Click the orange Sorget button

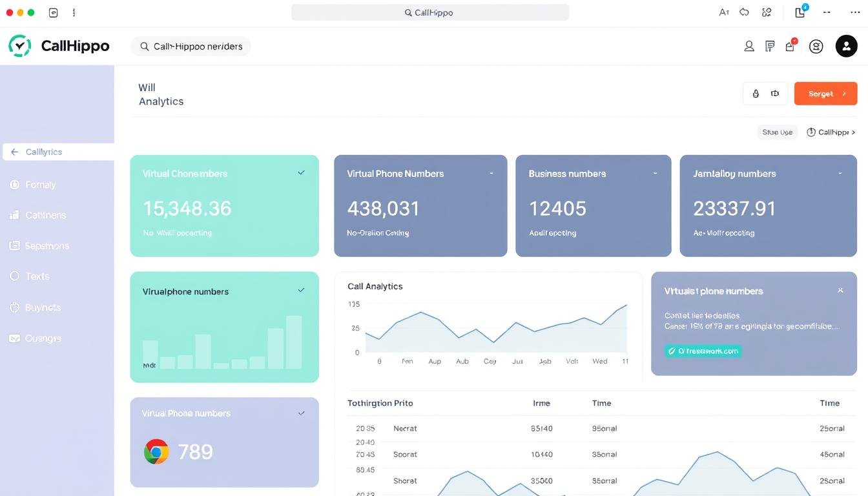(x=825, y=93)
